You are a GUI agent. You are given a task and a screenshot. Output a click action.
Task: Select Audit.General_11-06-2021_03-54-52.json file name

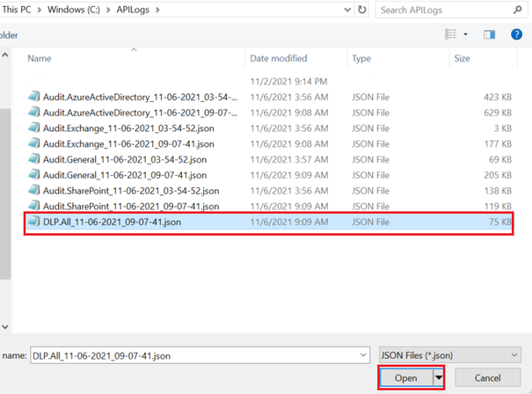coord(125,159)
